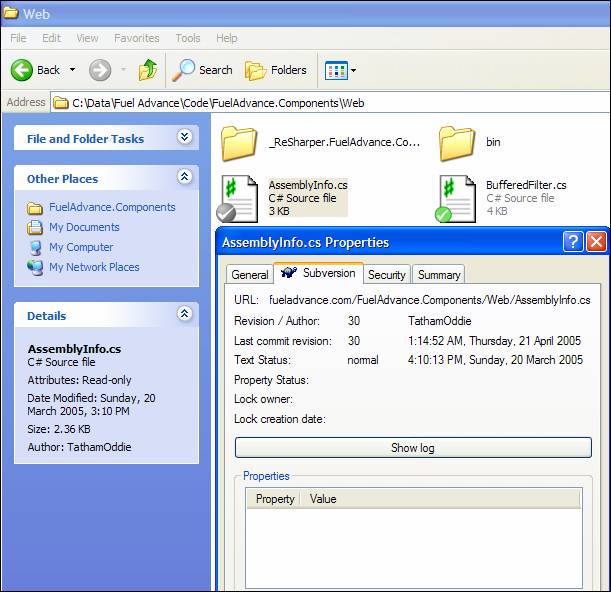Open the View menu
Image resolution: width=611 pixels, height=592 pixels.
pos(87,38)
